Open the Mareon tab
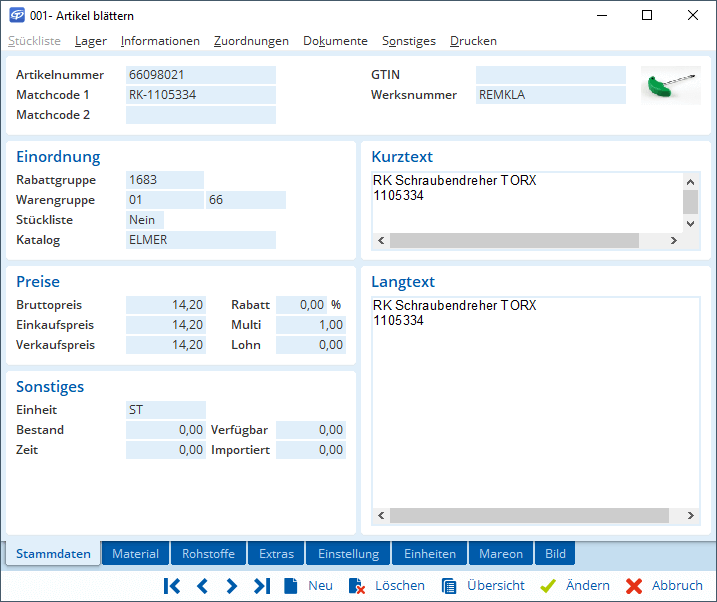The height and width of the screenshot is (602, 717). pyautogui.click(x=500, y=554)
